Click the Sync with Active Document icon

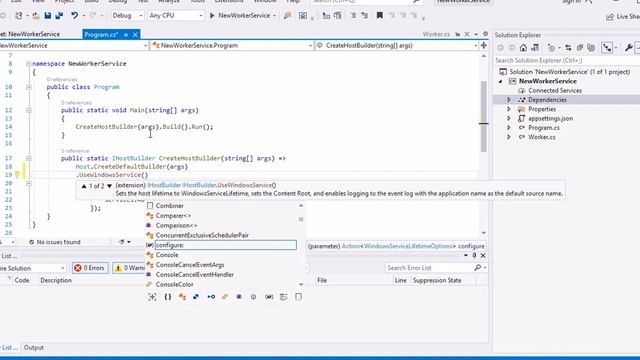[568, 48]
